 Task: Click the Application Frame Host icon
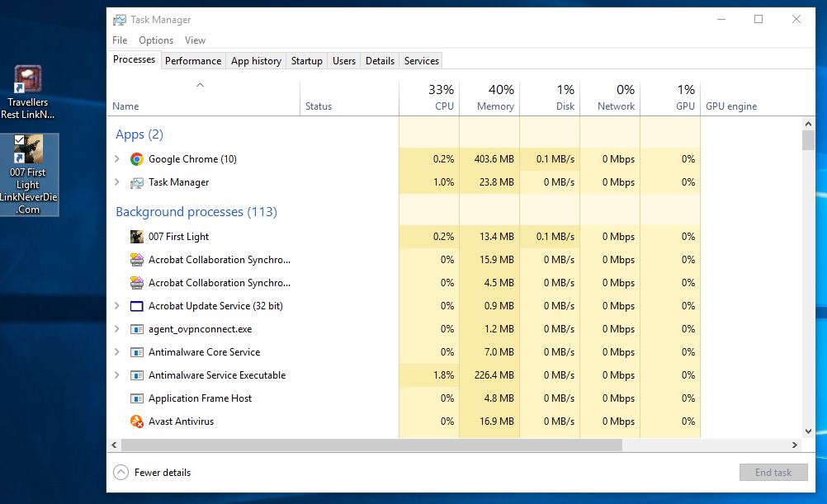tap(137, 398)
